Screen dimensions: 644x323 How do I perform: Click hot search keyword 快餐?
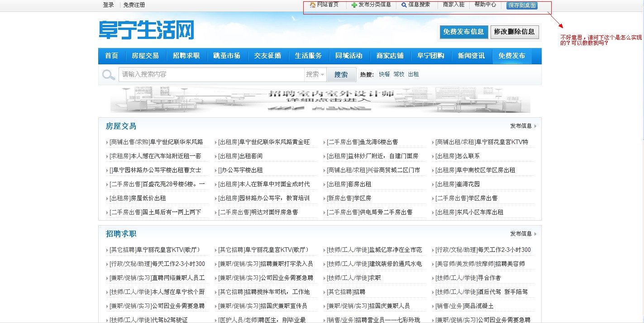click(384, 74)
